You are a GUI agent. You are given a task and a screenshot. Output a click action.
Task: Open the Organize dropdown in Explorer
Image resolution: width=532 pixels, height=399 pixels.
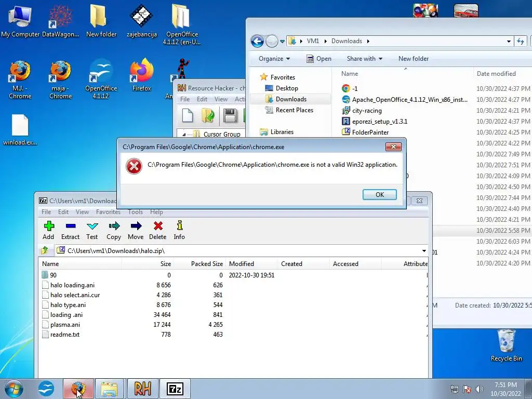(274, 59)
